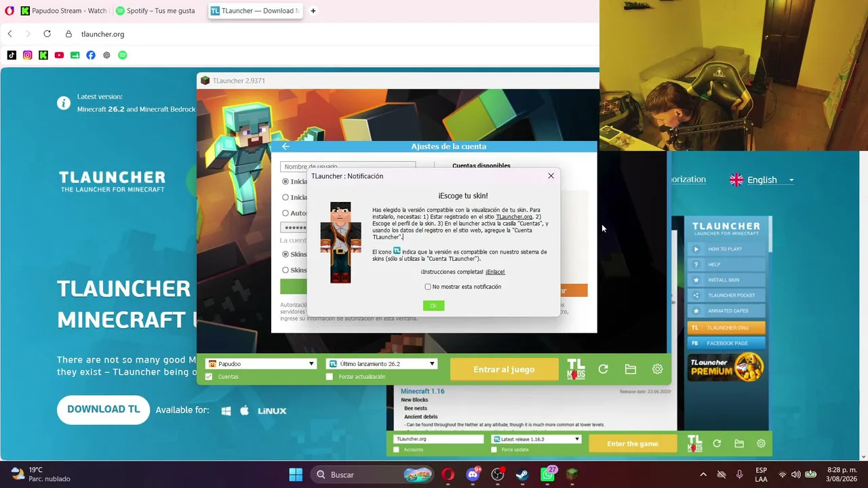Open the Instagram bookmark icon
This screenshot has width=868, height=488.
tap(27, 55)
